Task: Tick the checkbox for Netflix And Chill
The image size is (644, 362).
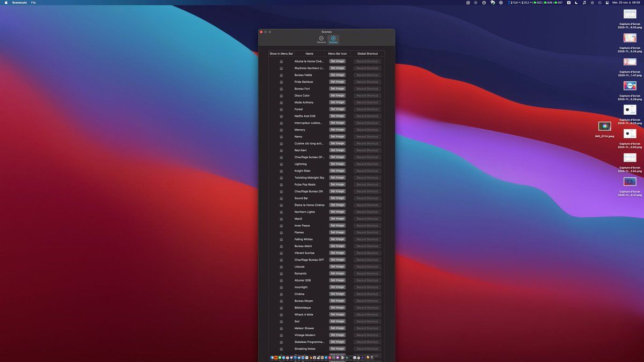Action: [x=281, y=116]
